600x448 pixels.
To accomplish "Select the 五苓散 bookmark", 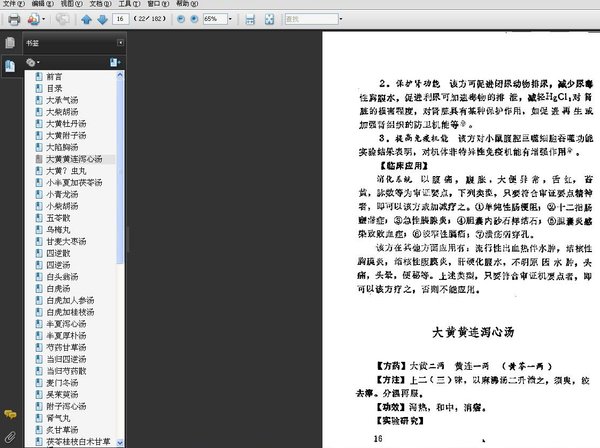I will pos(58,218).
